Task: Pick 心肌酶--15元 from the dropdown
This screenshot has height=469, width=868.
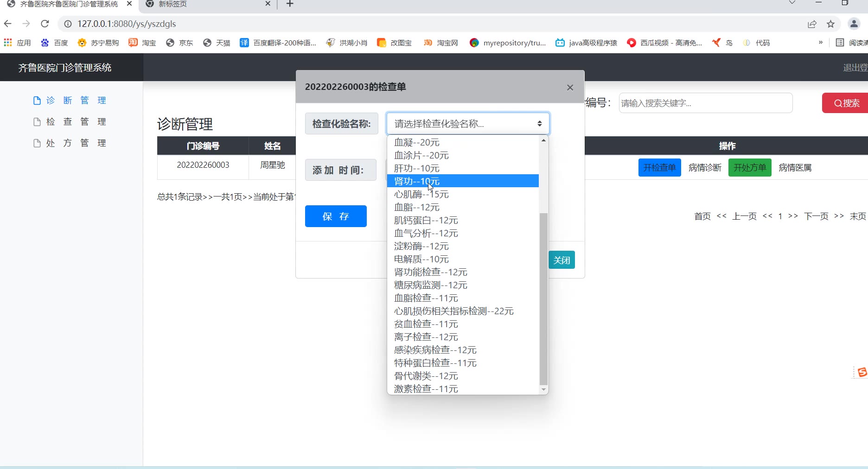Action: (x=463, y=194)
